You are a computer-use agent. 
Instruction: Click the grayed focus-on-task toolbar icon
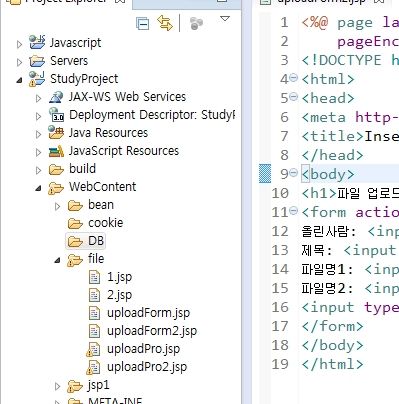point(196,23)
